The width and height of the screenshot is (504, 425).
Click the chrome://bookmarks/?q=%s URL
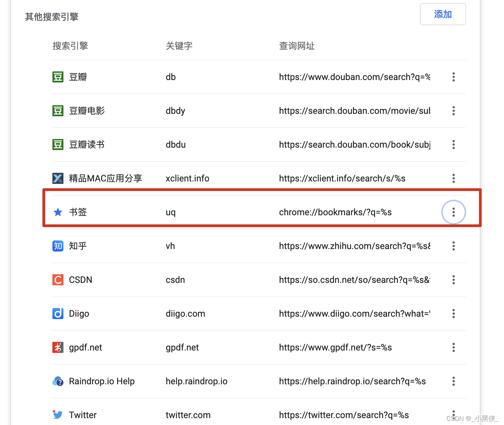point(335,212)
